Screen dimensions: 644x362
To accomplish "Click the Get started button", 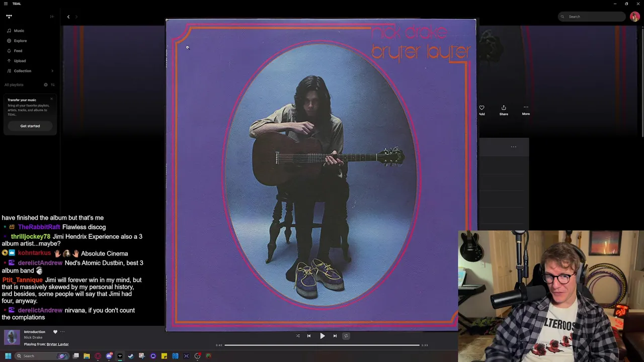I will (30, 126).
